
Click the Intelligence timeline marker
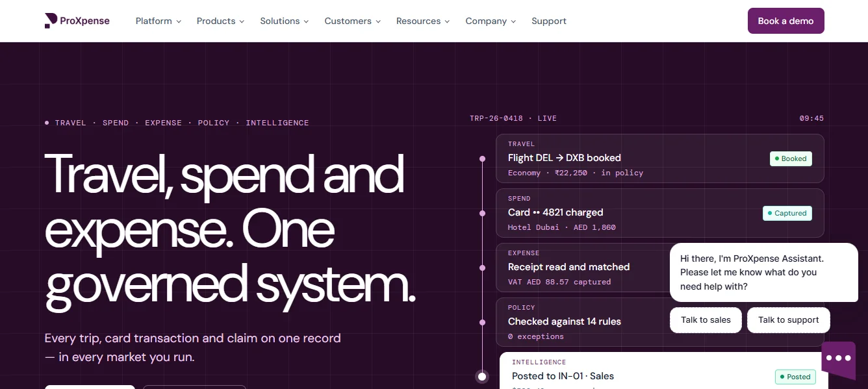(x=482, y=376)
